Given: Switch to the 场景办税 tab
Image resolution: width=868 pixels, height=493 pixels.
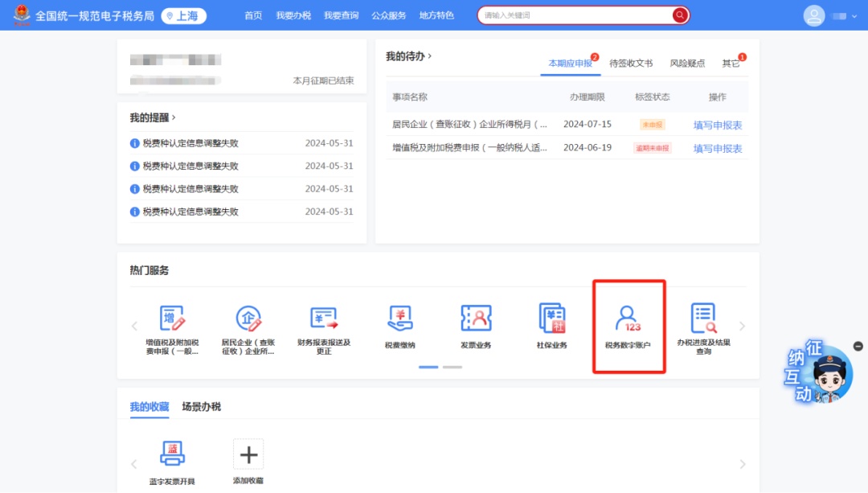Looking at the screenshot, I should [x=201, y=407].
